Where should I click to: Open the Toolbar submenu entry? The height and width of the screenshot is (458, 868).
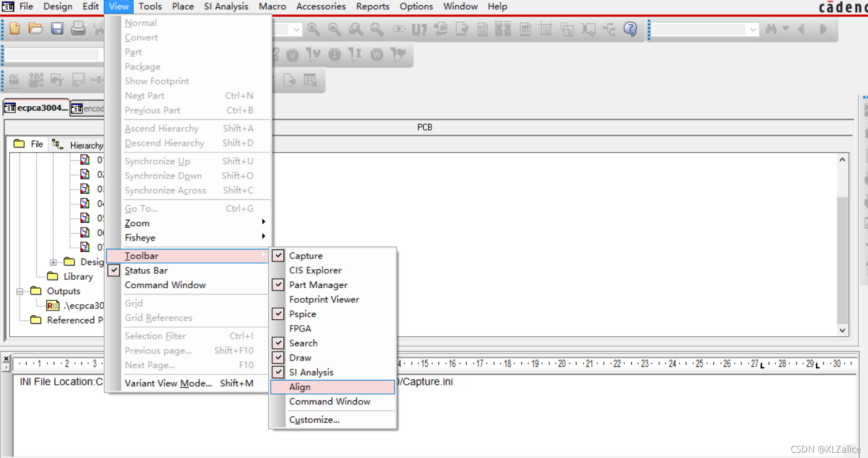[187, 256]
